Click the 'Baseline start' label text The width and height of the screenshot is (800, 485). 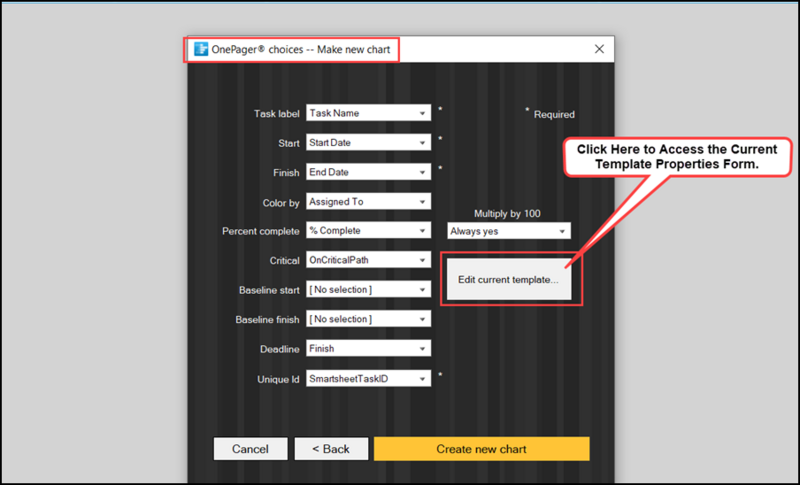pyautogui.click(x=269, y=290)
